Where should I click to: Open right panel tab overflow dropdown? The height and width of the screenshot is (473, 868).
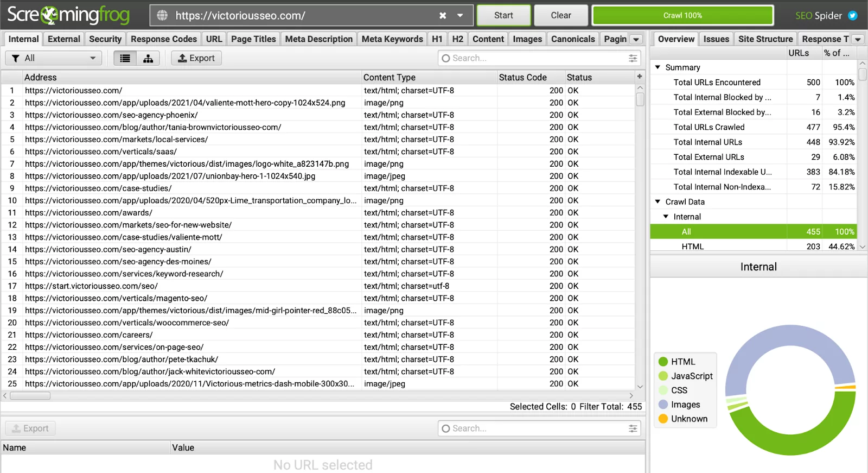(858, 39)
